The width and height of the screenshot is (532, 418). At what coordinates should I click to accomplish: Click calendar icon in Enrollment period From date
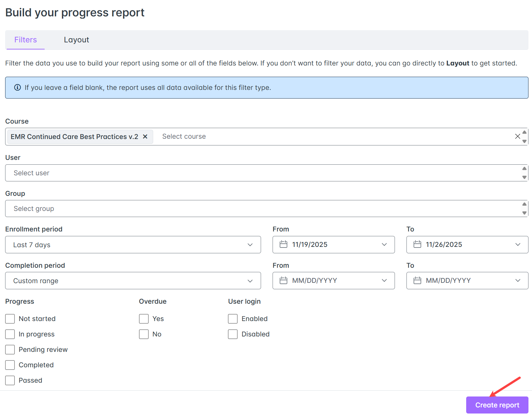click(x=283, y=245)
